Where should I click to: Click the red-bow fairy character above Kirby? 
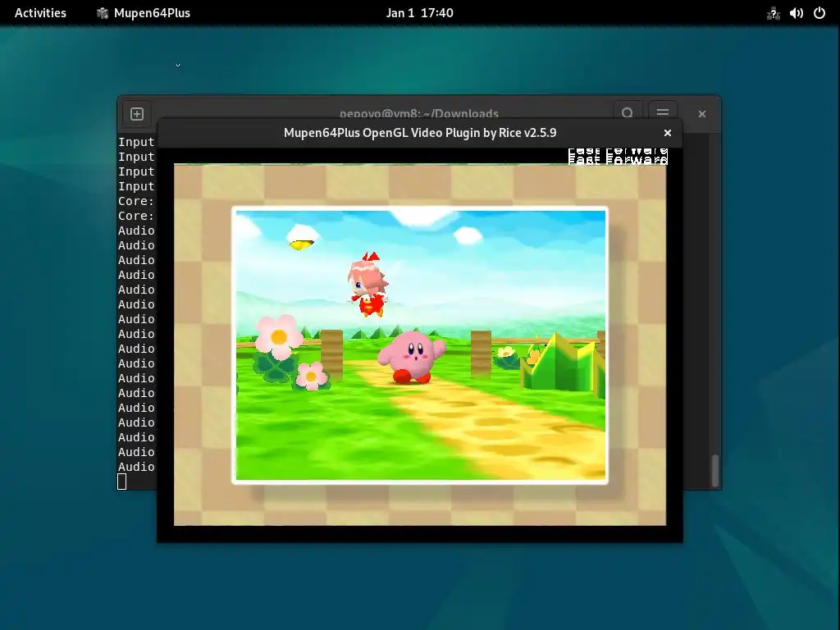(368, 284)
